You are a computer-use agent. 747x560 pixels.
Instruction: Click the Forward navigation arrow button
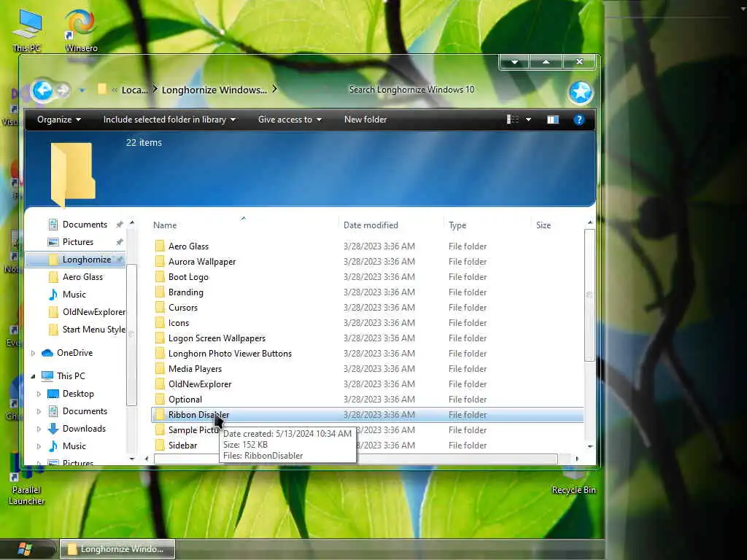(63, 90)
